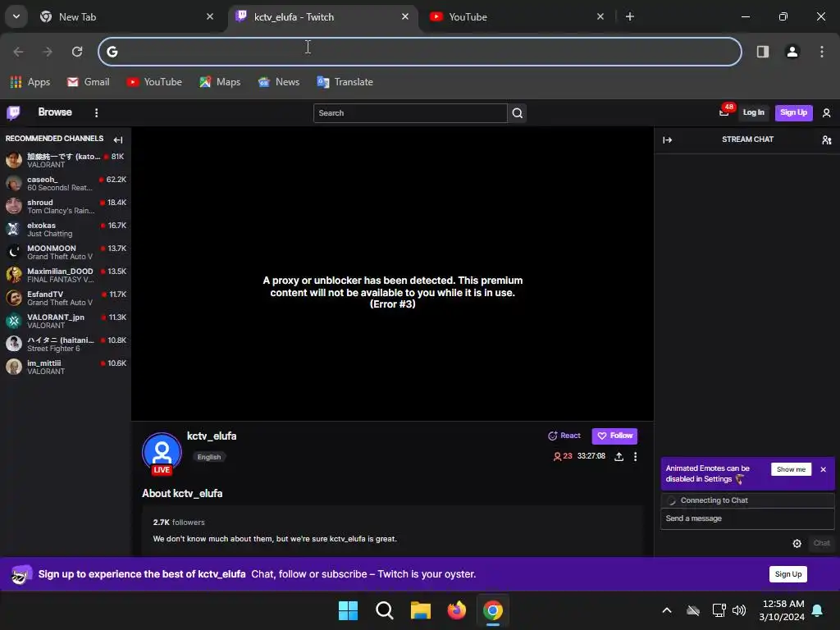
Task: Show hidden system tray icons
Action: pos(667,610)
